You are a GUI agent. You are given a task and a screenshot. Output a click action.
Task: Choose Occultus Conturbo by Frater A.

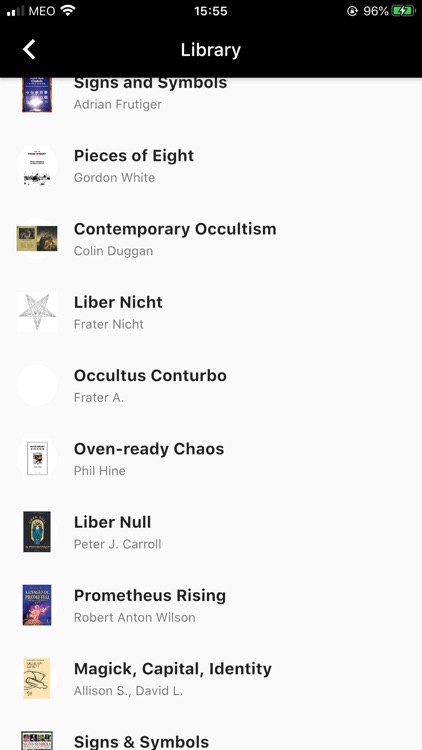(211, 385)
